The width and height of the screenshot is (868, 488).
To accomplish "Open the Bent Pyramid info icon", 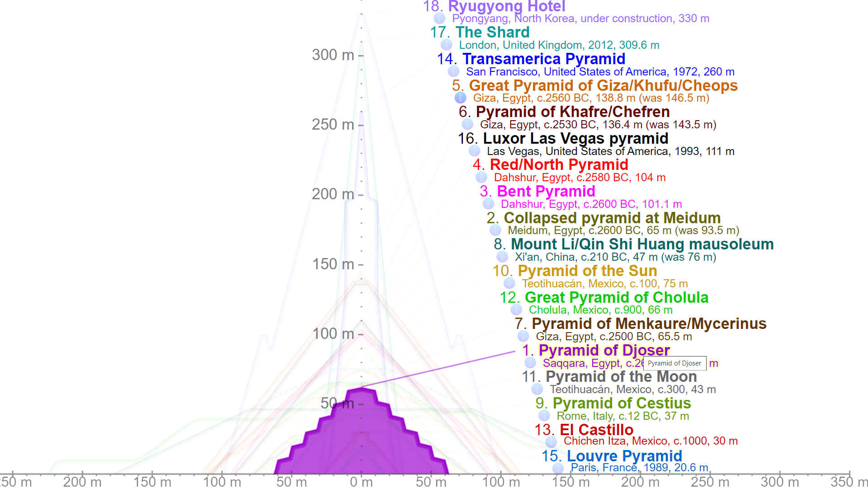I will point(488,203).
